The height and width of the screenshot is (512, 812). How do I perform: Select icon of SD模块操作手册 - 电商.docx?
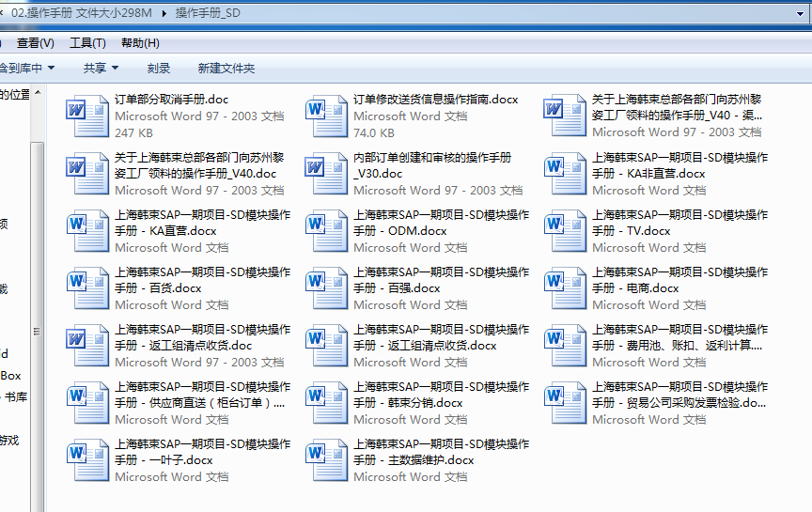pyautogui.click(x=565, y=288)
